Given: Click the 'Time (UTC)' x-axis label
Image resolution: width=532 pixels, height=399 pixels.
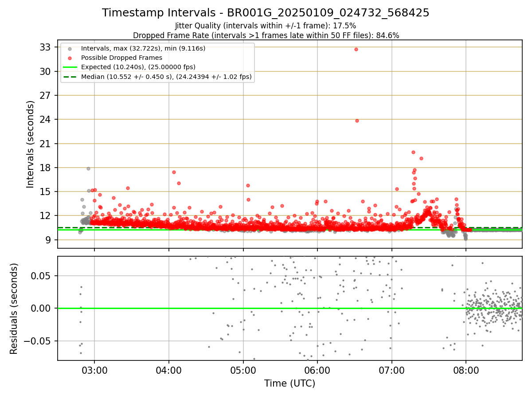Looking at the screenshot, I should click(x=290, y=383).
